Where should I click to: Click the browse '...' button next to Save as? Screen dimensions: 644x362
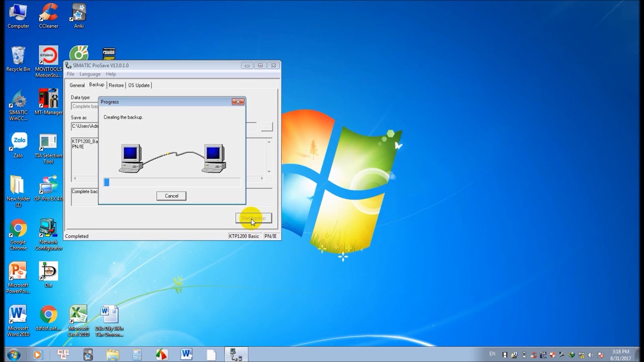[x=267, y=127]
